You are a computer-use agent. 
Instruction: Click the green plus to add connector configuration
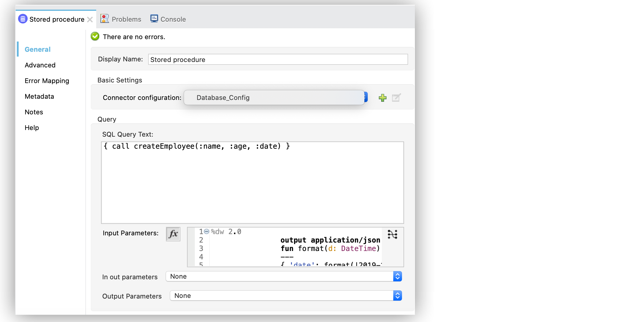point(382,98)
